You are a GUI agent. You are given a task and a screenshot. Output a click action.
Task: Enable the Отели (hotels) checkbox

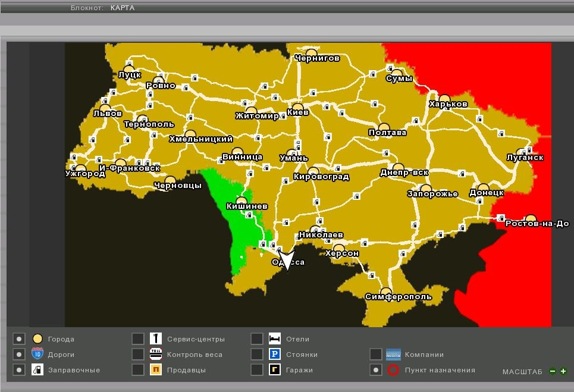point(257,339)
